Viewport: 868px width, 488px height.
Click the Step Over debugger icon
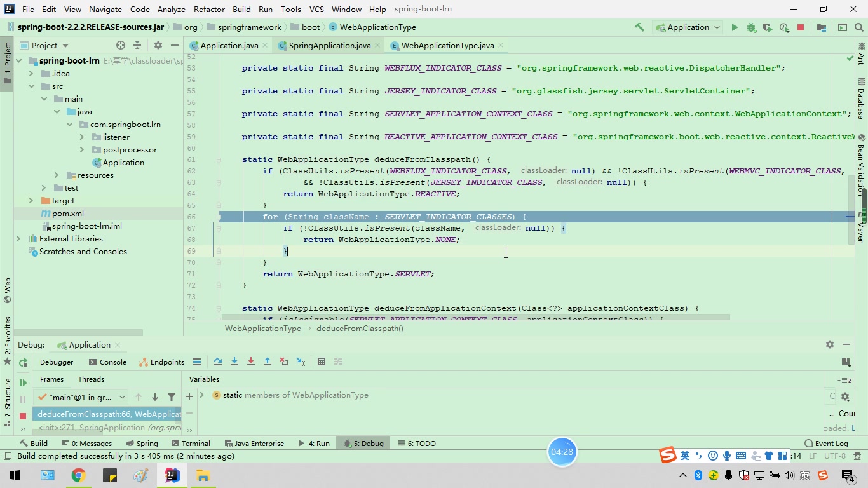pyautogui.click(x=218, y=362)
